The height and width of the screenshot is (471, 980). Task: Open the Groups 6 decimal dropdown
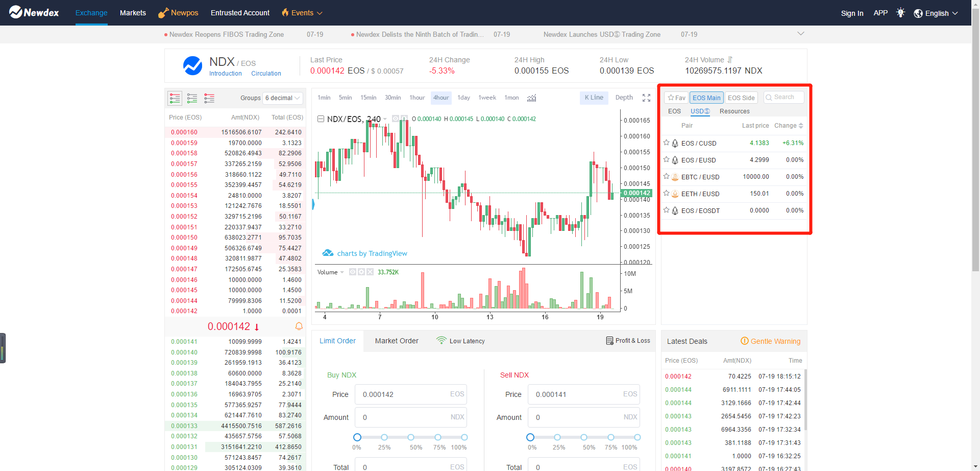[283, 98]
